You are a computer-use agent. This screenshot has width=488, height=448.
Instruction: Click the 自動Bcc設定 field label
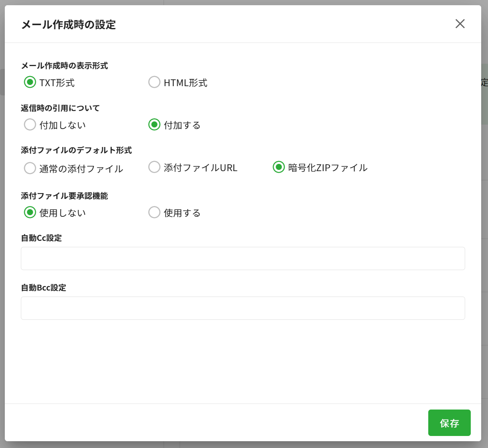tap(43, 288)
